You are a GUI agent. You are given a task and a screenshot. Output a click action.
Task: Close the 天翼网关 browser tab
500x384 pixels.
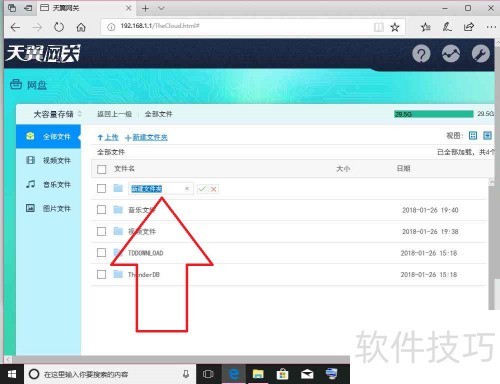tap(128, 8)
